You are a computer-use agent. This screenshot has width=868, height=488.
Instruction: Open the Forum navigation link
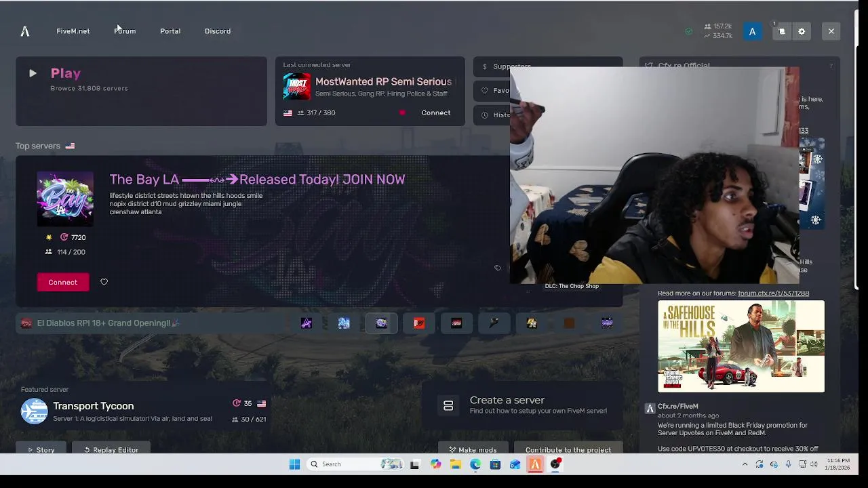125,31
